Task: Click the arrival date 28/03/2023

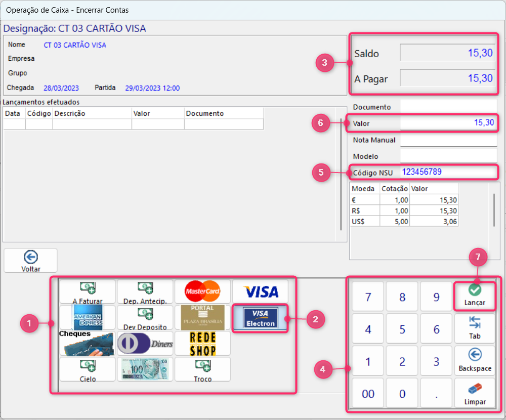Action: click(x=61, y=88)
